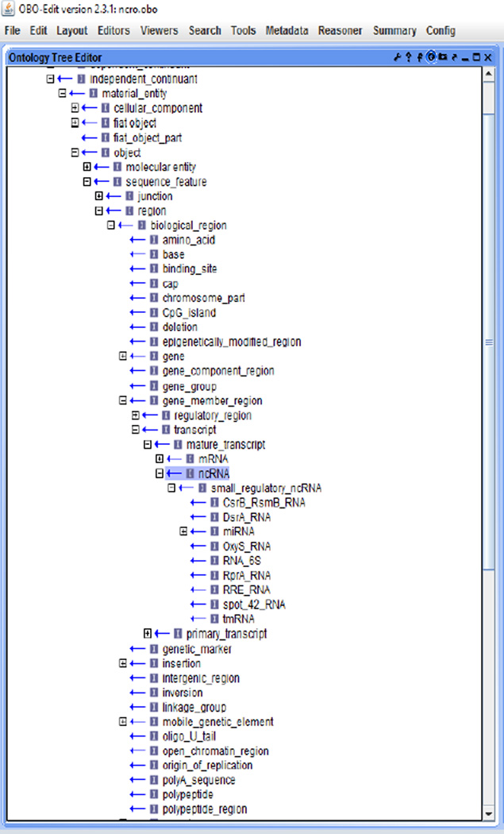Expand the primary_transcript node
This screenshot has width=504, height=834.
148,633
